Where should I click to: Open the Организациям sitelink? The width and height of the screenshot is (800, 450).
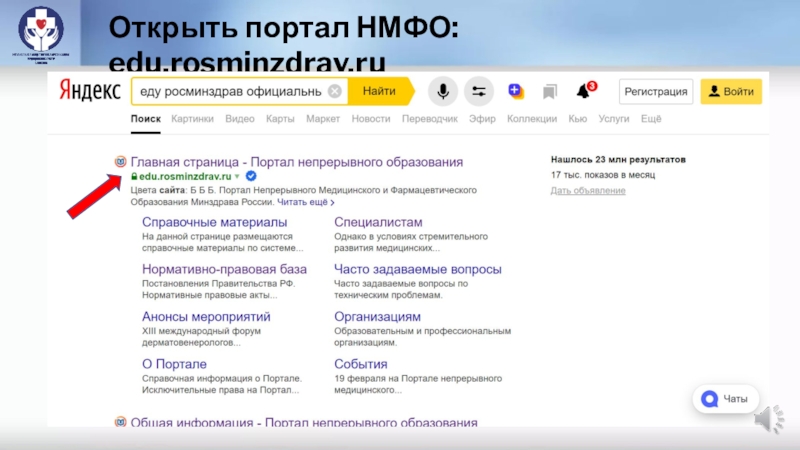click(x=378, y=316)
